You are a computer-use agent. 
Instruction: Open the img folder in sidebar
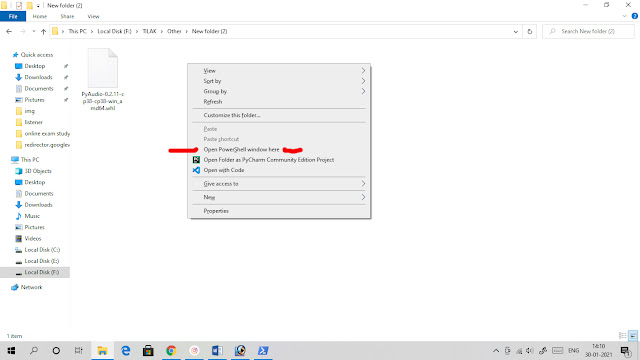(x=29, y=111)
